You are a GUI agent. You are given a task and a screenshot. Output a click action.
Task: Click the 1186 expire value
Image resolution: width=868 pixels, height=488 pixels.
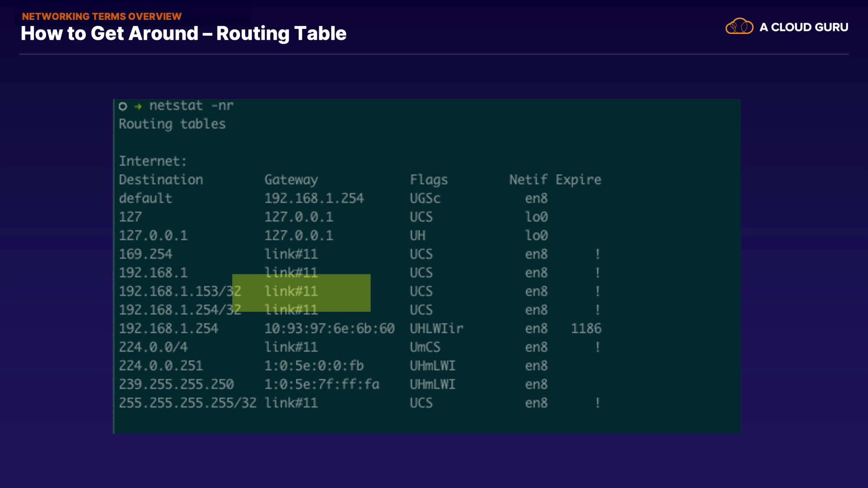click(x=586, y=328)
